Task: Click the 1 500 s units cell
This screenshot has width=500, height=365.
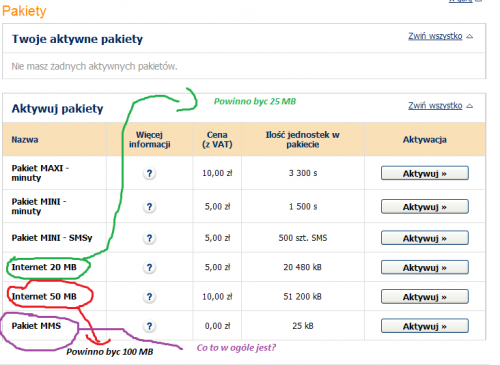Action: (303, 207)
